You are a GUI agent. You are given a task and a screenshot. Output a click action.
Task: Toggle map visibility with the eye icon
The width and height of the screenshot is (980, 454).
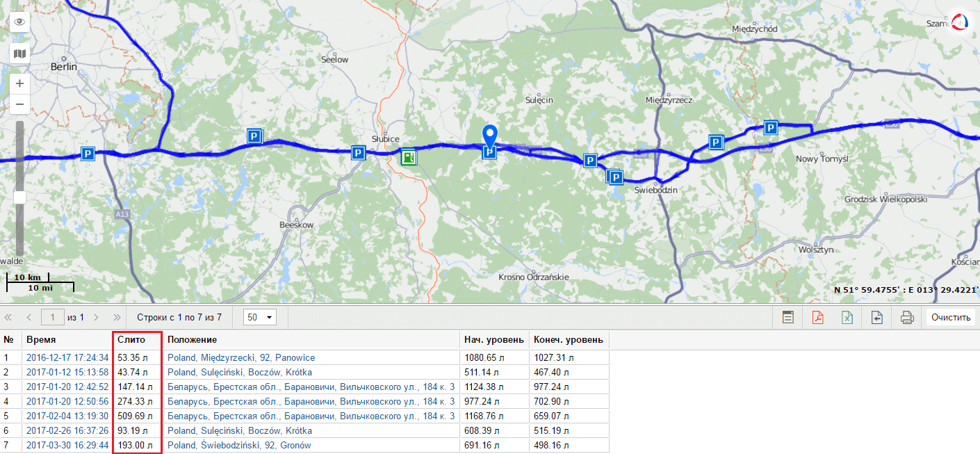19,22
